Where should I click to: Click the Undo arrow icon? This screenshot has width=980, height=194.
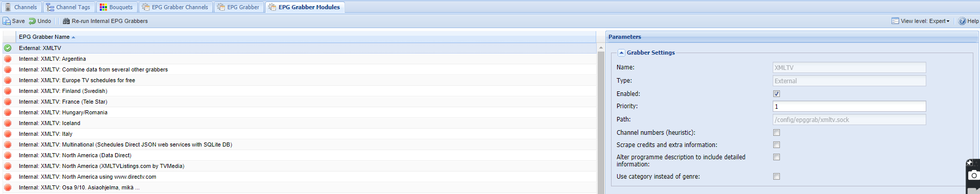pos(32,21)
